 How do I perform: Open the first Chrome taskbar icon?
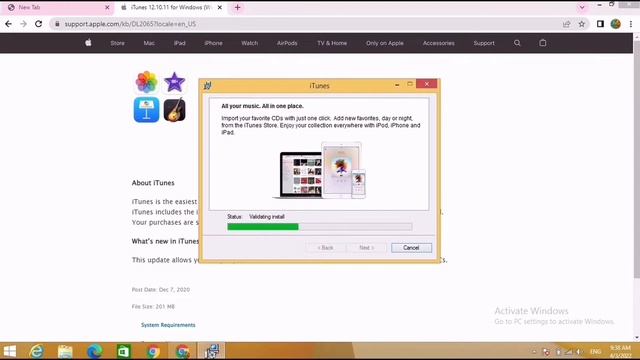point(153,351)
